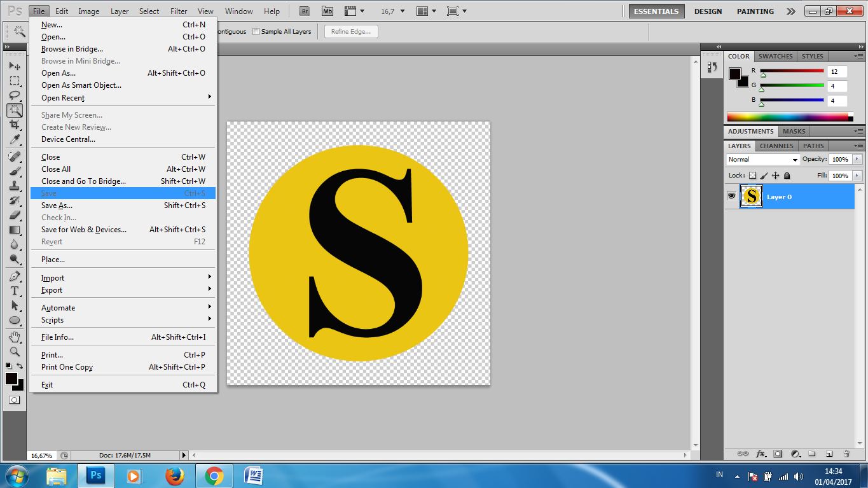Switch to the PAINTING workspace
This screenshot has height=488, width=868.
tap(755, 11)
